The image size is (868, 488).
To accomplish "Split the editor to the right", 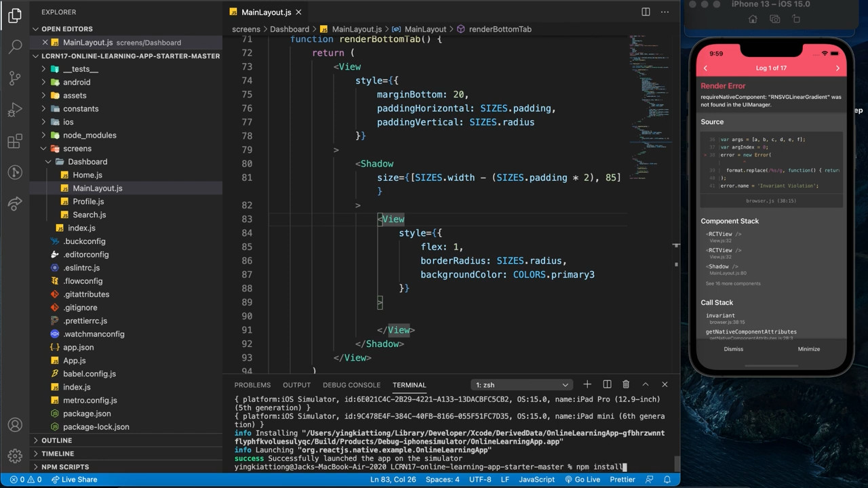I will [x=646, y=12].
